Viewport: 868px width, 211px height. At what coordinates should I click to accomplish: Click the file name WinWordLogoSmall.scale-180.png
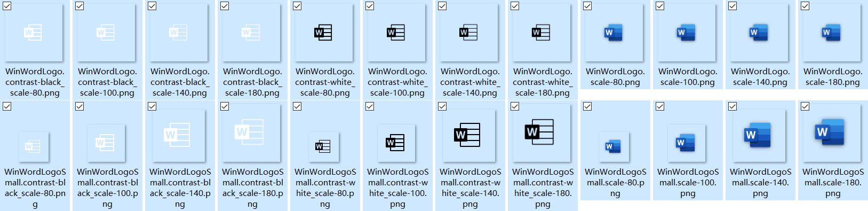point(833,182)
